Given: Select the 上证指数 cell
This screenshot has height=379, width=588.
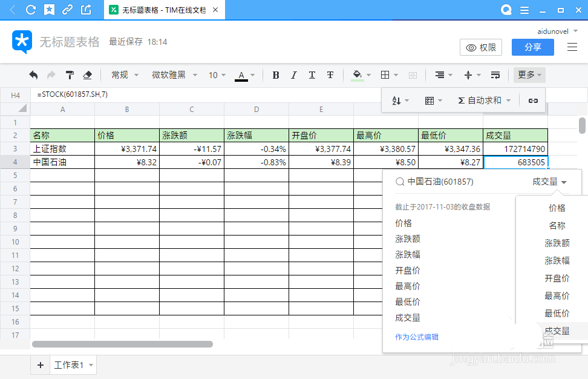Looking at the screenshot, I should (62, 148).
